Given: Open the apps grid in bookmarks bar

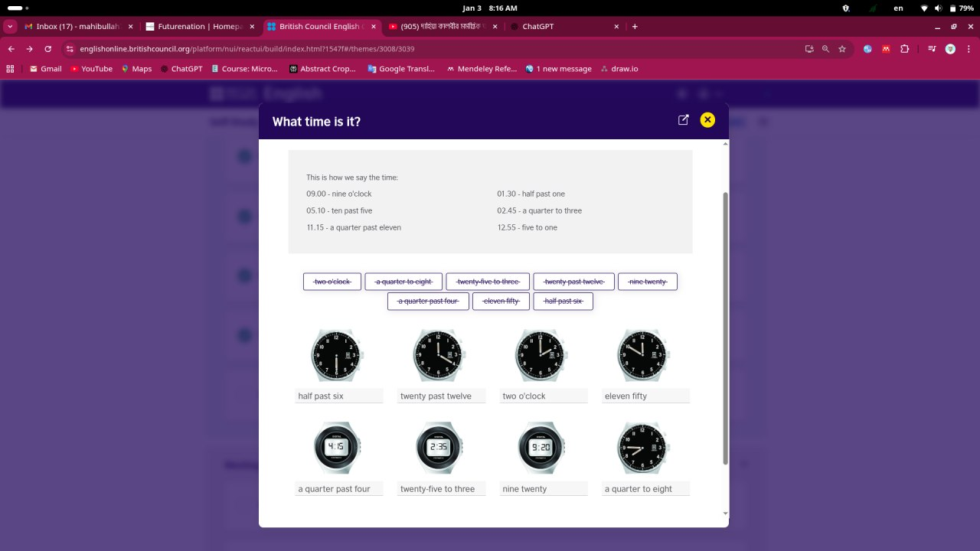Looking at the screenshot, I should click(x=11, y=69).
